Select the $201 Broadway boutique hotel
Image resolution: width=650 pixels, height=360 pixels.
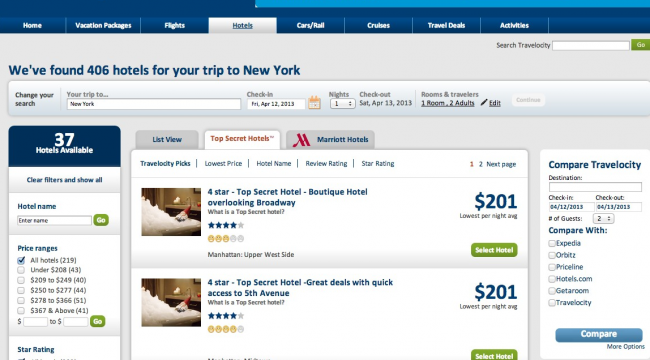[494, 250]
